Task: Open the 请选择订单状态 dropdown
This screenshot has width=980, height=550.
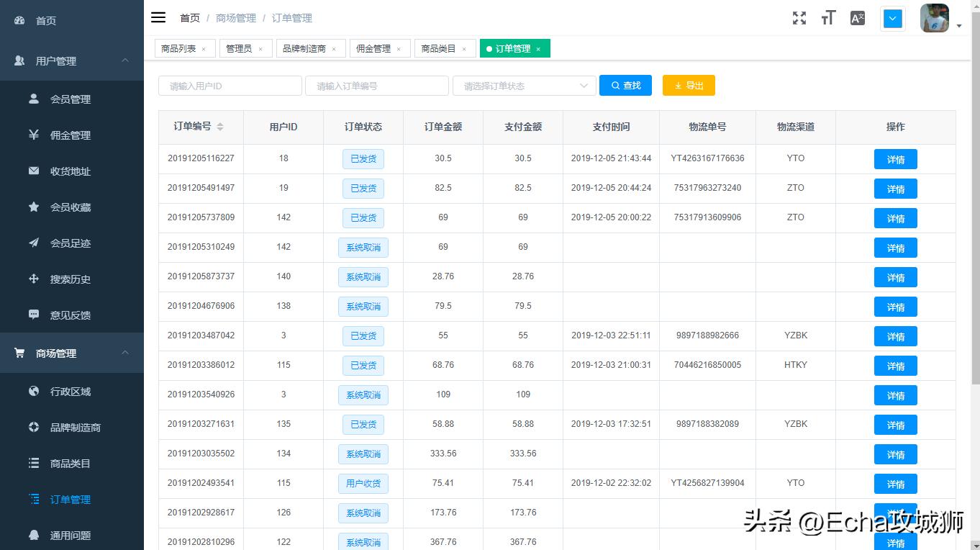Action: pyautogui.click(x=524, y=86)
